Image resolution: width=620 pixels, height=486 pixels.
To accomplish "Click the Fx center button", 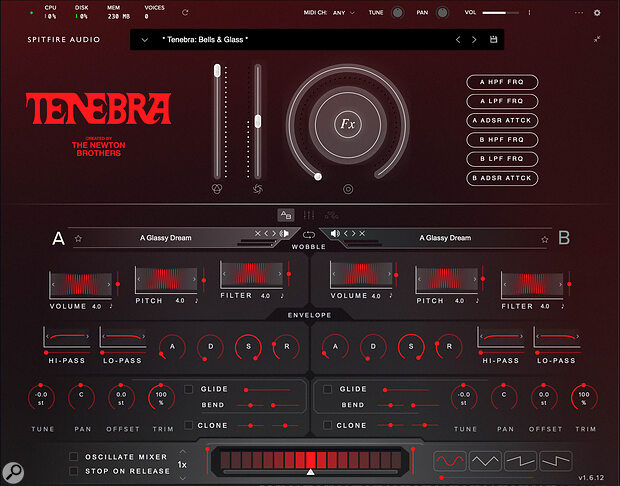I will 348,124.
